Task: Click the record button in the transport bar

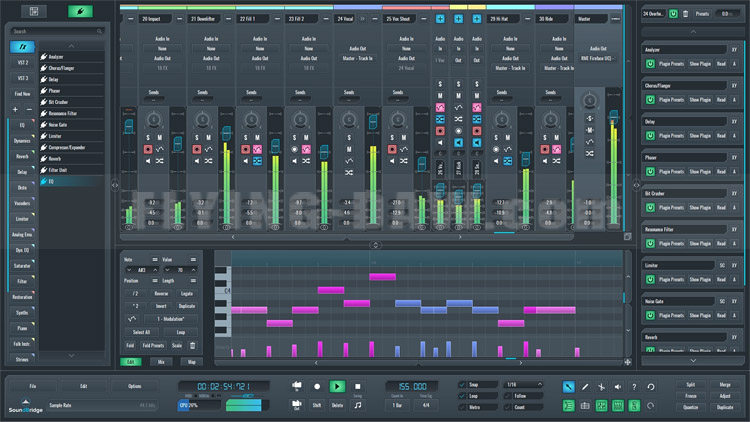Action: pos(317,387)
